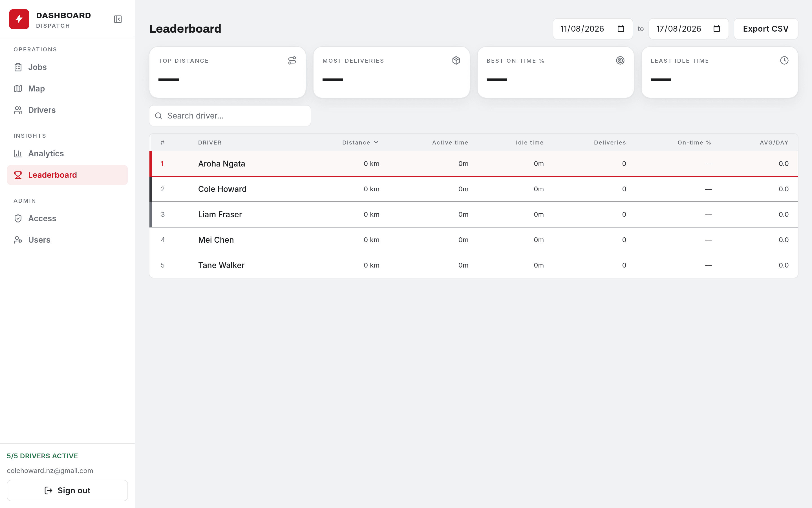Click the Sign out button
Viewport: 812px width, 508px height.
67,491
